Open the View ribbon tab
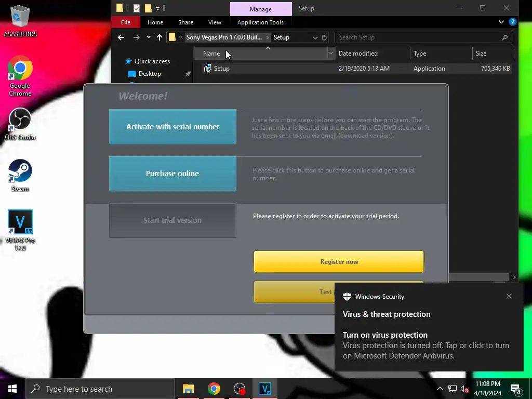This screenshot has height=399, width=532. pyautogui.click(x=215, y=22)
